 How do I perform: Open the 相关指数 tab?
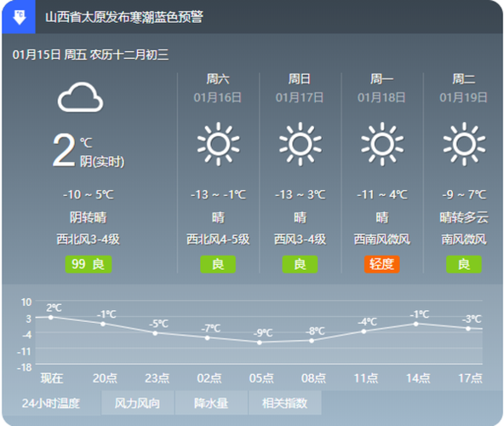tap(285, 403)
